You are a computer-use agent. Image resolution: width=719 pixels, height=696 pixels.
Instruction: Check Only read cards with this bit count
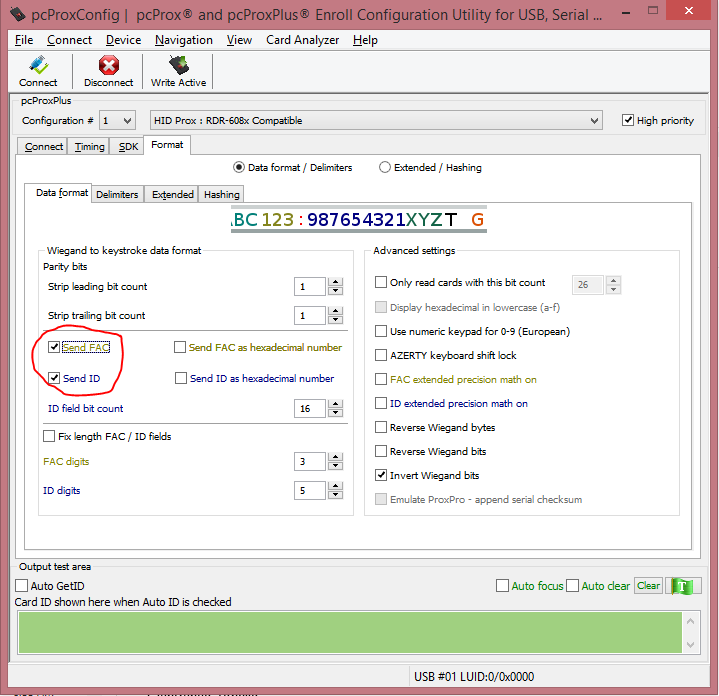pyautogui.click(x=381, y=282)
